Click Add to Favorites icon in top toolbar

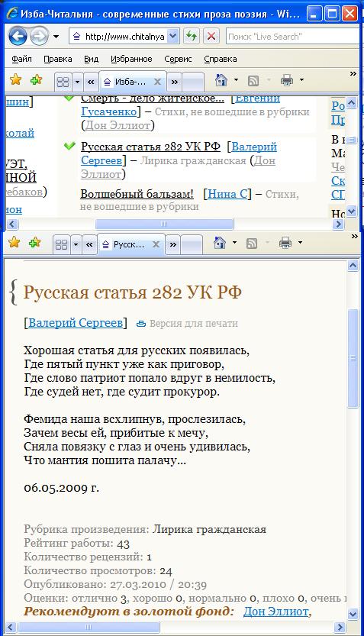pyautogui.click(x=36, y=79)
